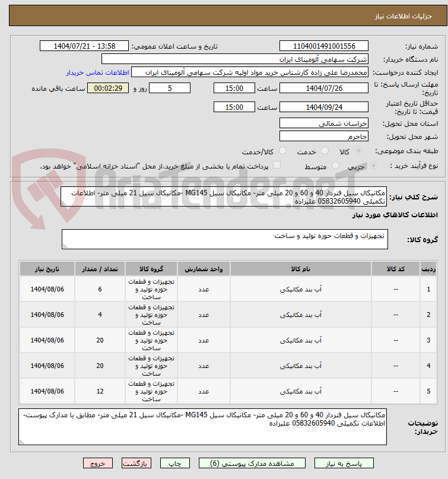Click the بازگشت back button
This screenshot has height=479, width=448.
pos(136,464)
